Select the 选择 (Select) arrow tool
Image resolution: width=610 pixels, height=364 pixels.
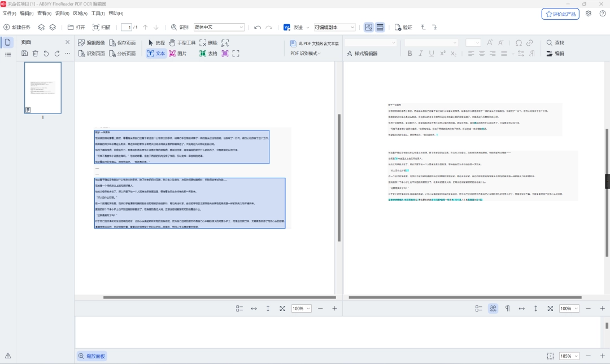click(156, 43)
